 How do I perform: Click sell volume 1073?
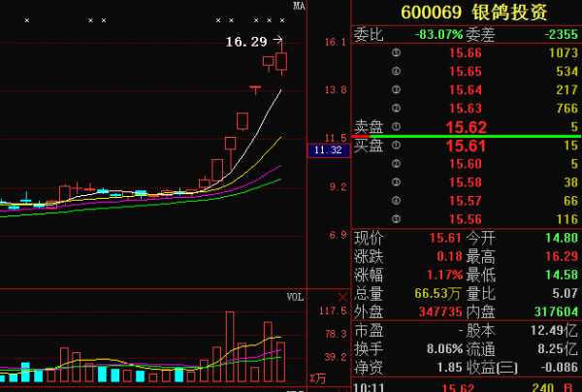pyautogui.click(x=564, y=53)
